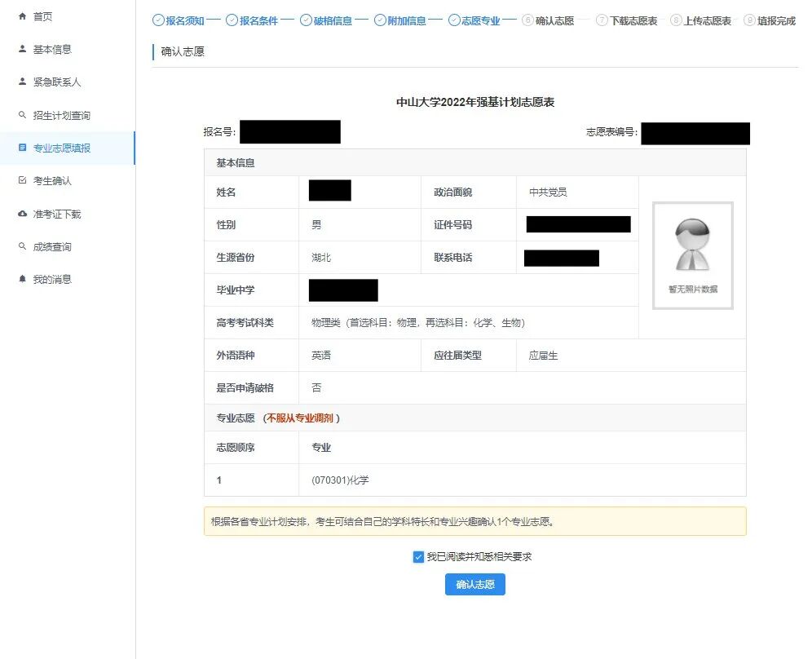
Task: Click the 基本信息 table section header
Action: pos(474,162)
